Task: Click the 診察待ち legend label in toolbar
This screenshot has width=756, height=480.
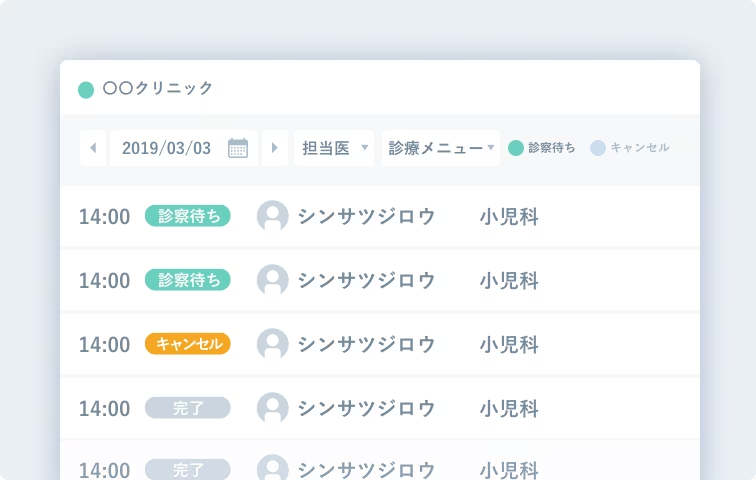Action: (x=552, y=147)
